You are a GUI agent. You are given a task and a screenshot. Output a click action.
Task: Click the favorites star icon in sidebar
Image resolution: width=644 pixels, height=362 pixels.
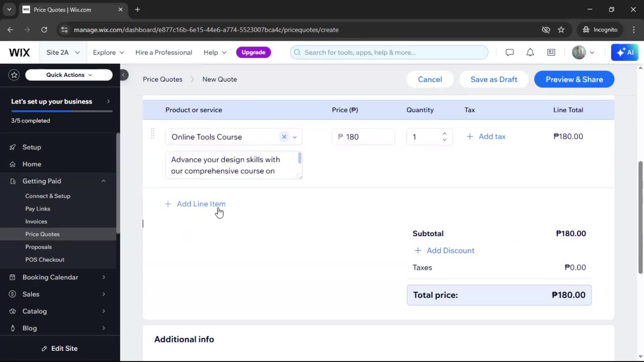coord(14,75)
